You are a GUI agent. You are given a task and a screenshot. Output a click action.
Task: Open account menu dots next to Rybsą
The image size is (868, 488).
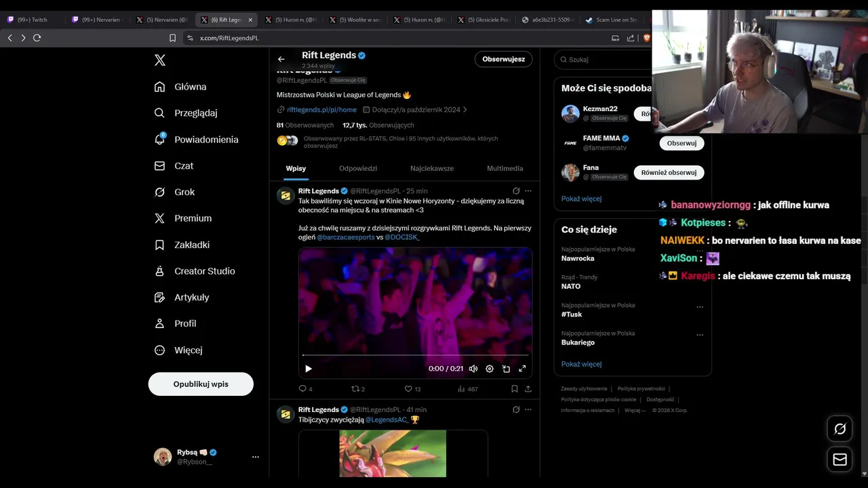click(x=256, y=457)
